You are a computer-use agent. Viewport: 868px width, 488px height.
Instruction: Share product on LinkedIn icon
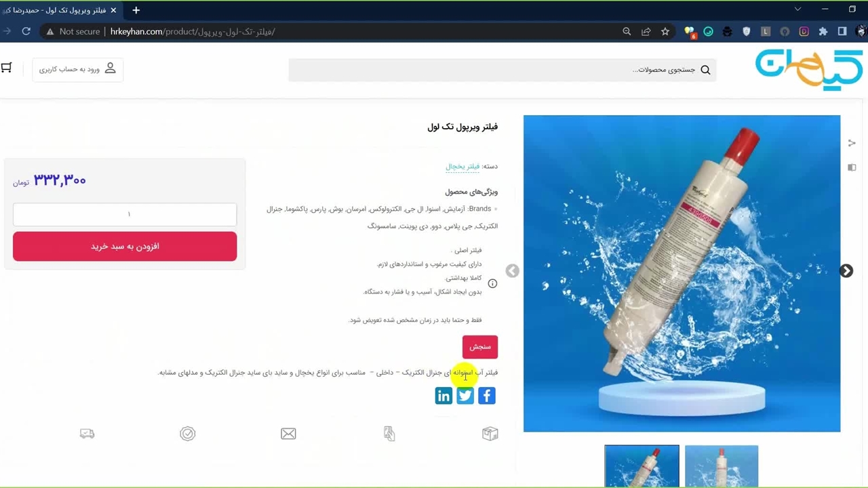click(x=443, y=396)
